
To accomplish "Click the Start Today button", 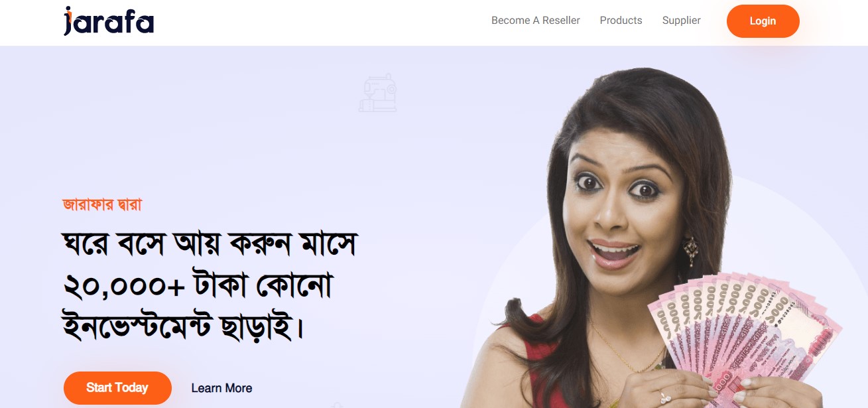I will (117, 387).
